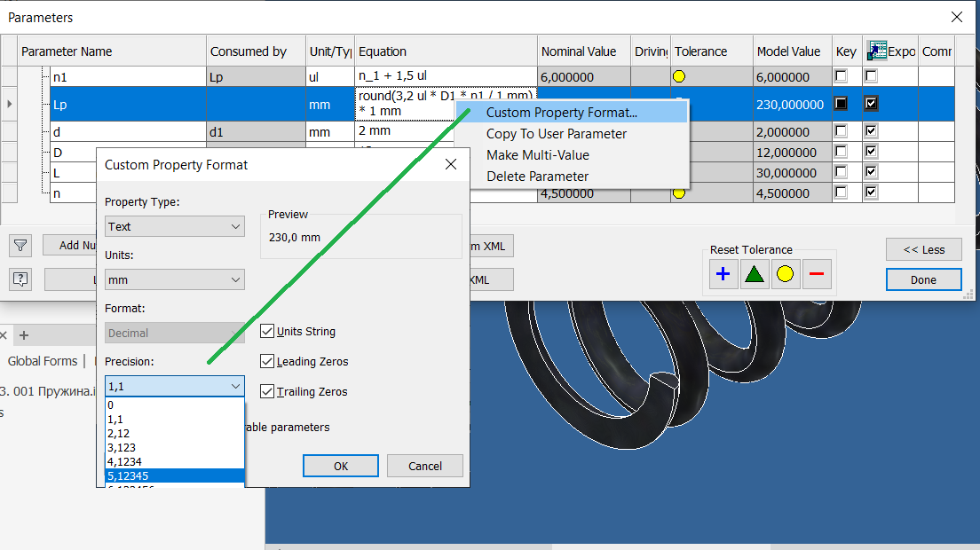The image size is (980, 550).
Task: Disable Leading Zeros option
Action: point(267,361)
